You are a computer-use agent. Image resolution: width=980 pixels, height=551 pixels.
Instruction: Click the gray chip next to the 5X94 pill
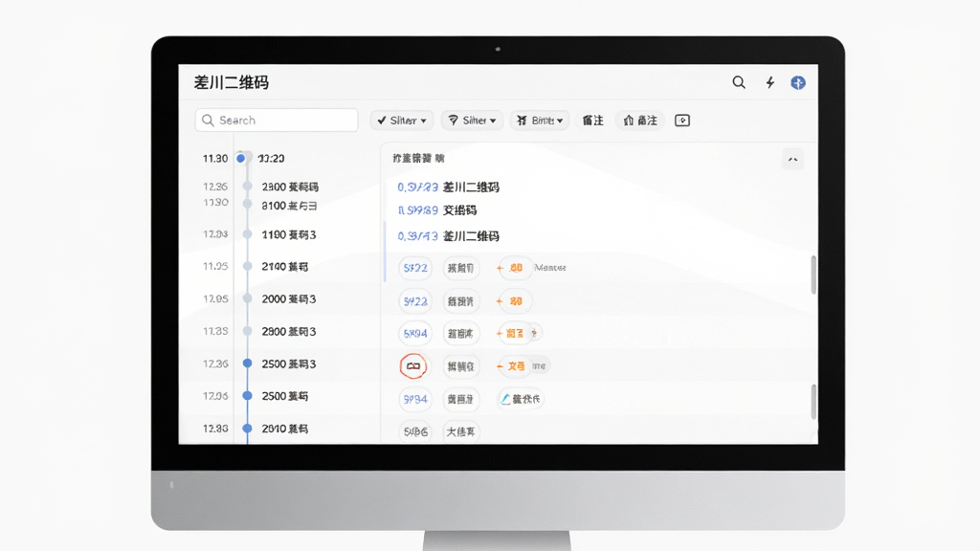pyautogui.click(x=460, y=334)
